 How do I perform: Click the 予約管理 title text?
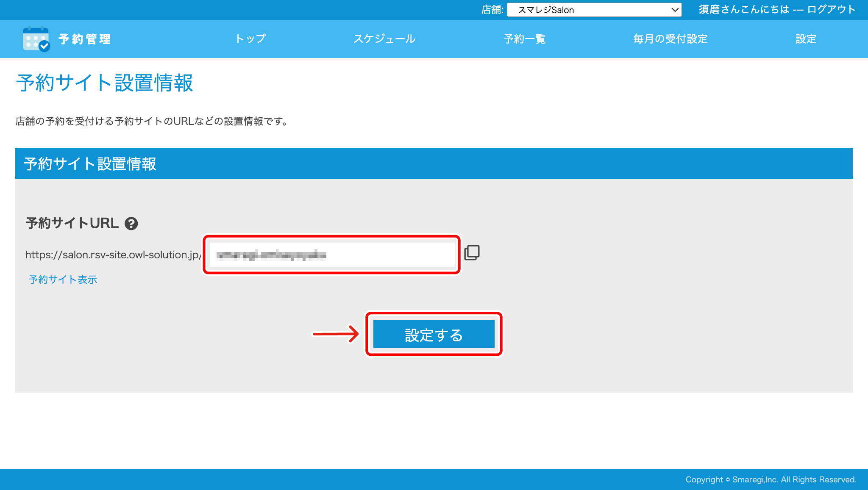tap(85, 39)
